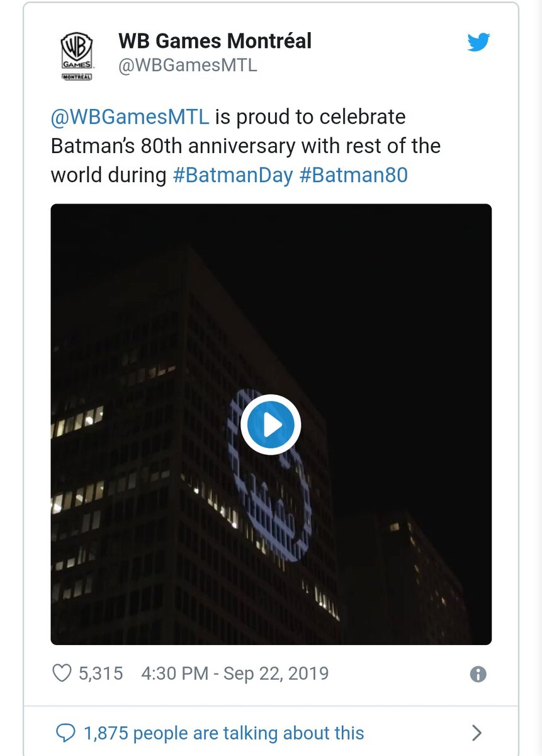Open the #Batman80 hashtag

tap(353, 175)
